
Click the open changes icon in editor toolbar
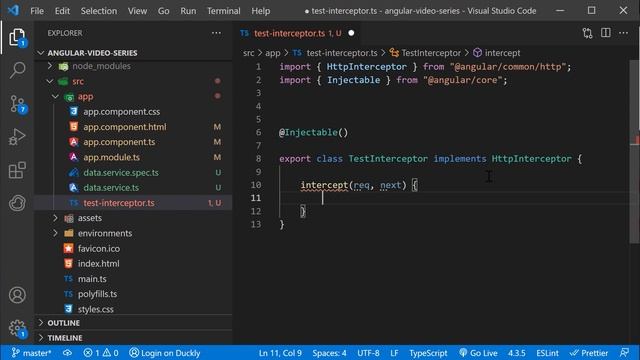pos(587,33)
